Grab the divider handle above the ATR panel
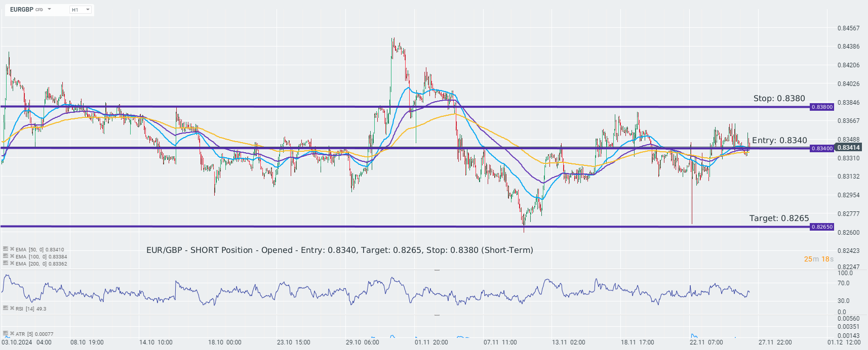Image resolution: width=868 pixels, height=350 pixels. 437,315
